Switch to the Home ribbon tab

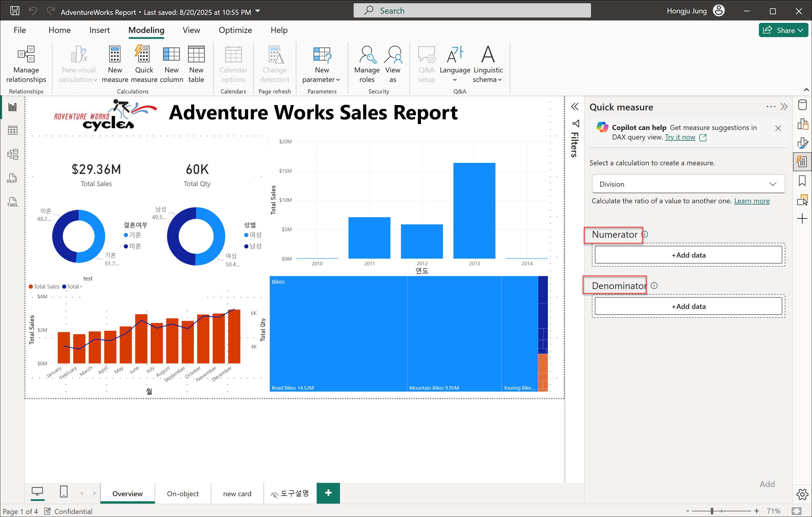click(x=59, y=30)
